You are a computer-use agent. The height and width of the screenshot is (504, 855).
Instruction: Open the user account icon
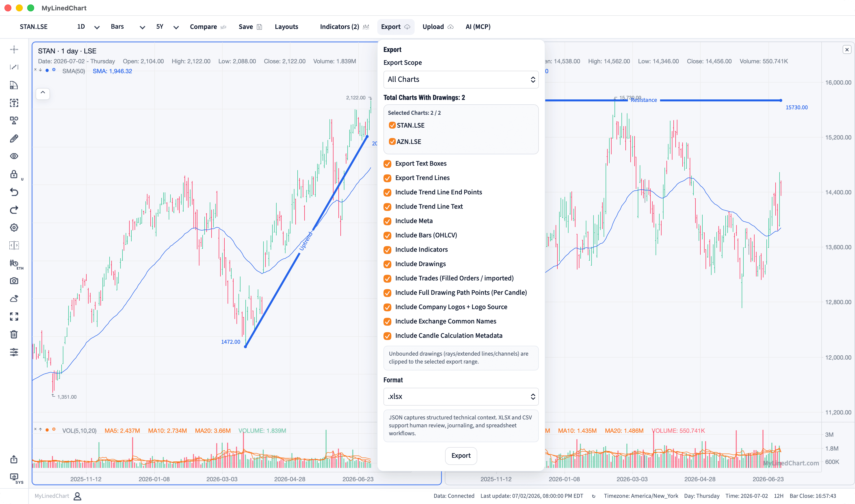[x=77, y=496]
